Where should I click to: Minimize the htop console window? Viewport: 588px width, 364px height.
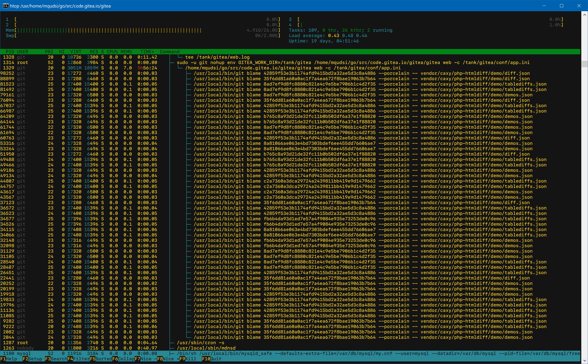[x=544, y=6]
